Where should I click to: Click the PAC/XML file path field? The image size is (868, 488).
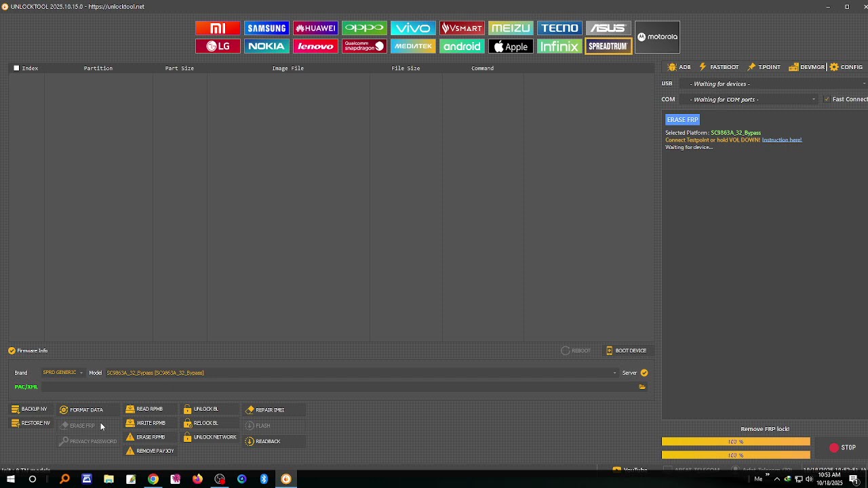(x=339, y=387)
